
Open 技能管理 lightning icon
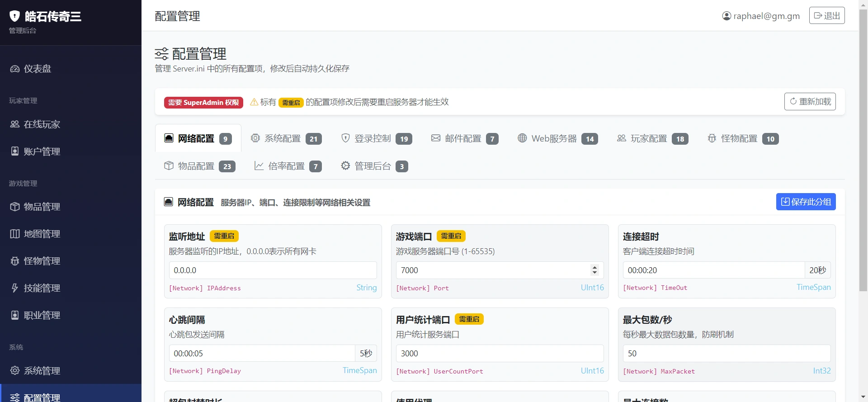15,288
